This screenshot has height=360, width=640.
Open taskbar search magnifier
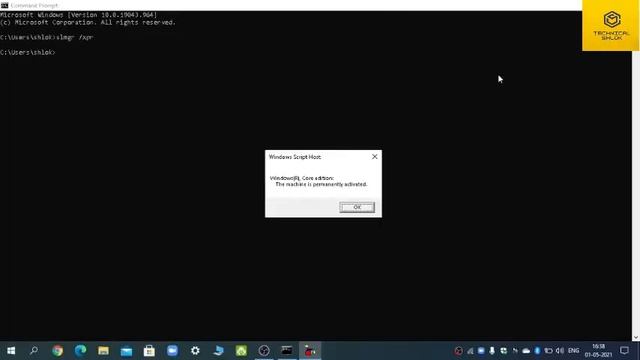point(34,351)
